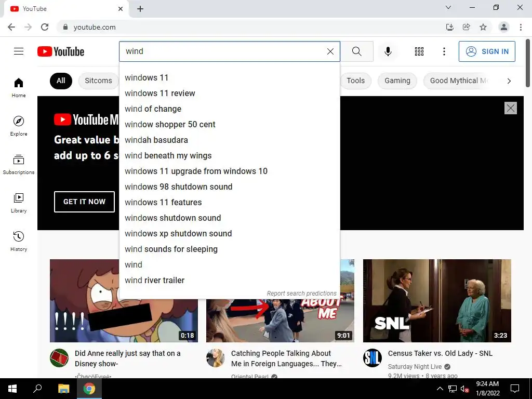Open Chrome three-dot menu

[521, 27]
